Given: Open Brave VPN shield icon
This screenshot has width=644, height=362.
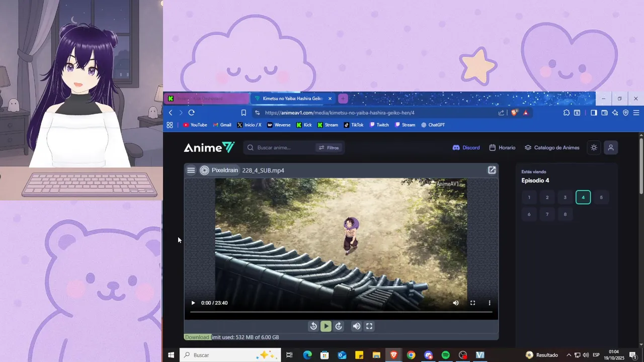Looking at the screenshot, I should point(625,113).
